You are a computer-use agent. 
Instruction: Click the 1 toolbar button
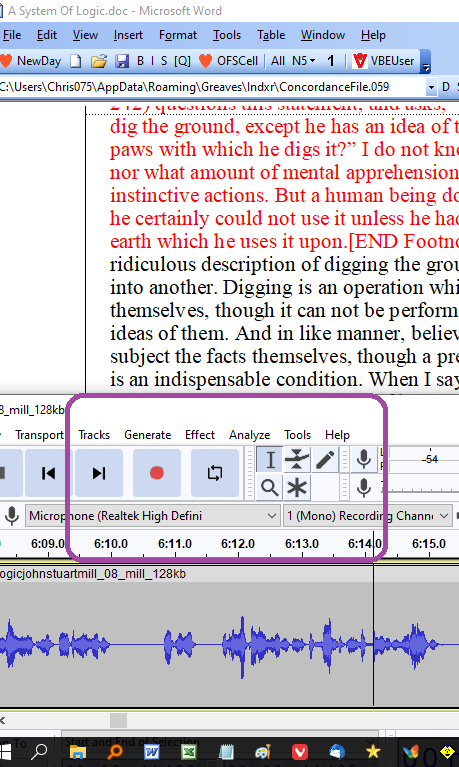(x=331, y=61)
